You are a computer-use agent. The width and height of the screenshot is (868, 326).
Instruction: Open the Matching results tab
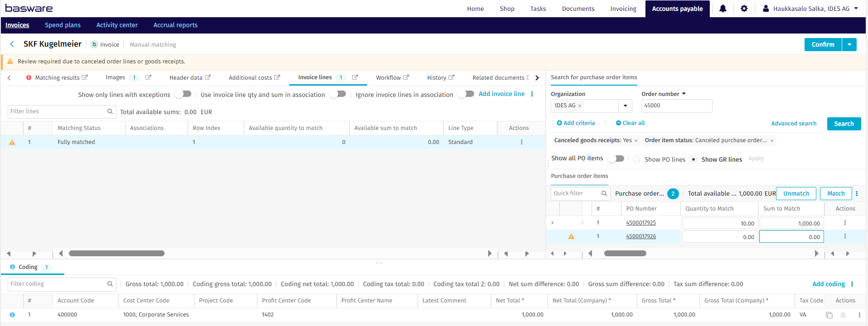[x=57, y=78]
